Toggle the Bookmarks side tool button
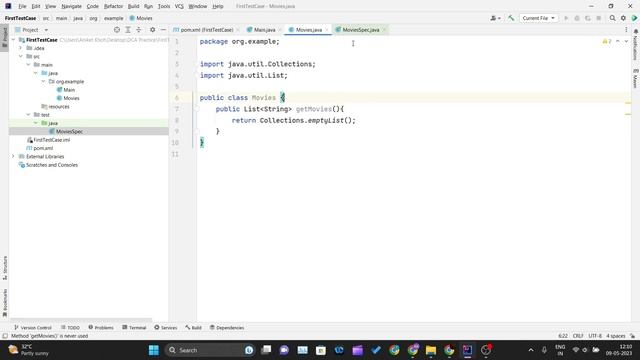 click(x=4, y=302)
